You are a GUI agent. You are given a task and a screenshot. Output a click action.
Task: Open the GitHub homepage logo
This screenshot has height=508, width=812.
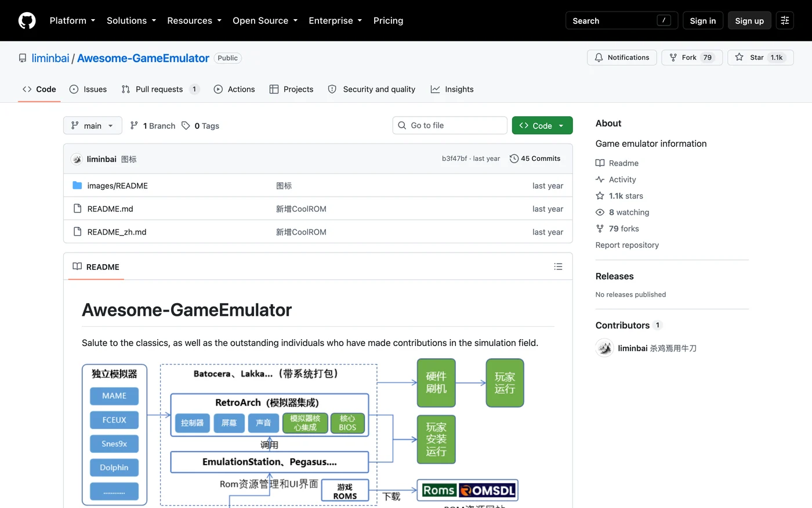(x=27, y=20)
